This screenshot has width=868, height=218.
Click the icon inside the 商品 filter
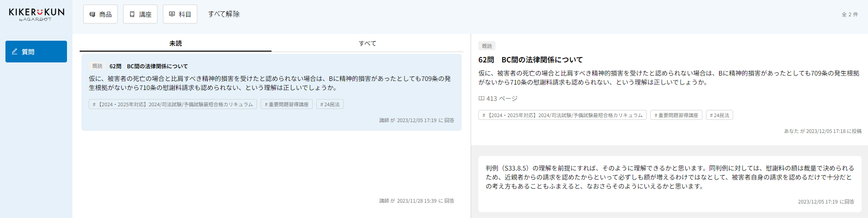(x=92, y=14)
